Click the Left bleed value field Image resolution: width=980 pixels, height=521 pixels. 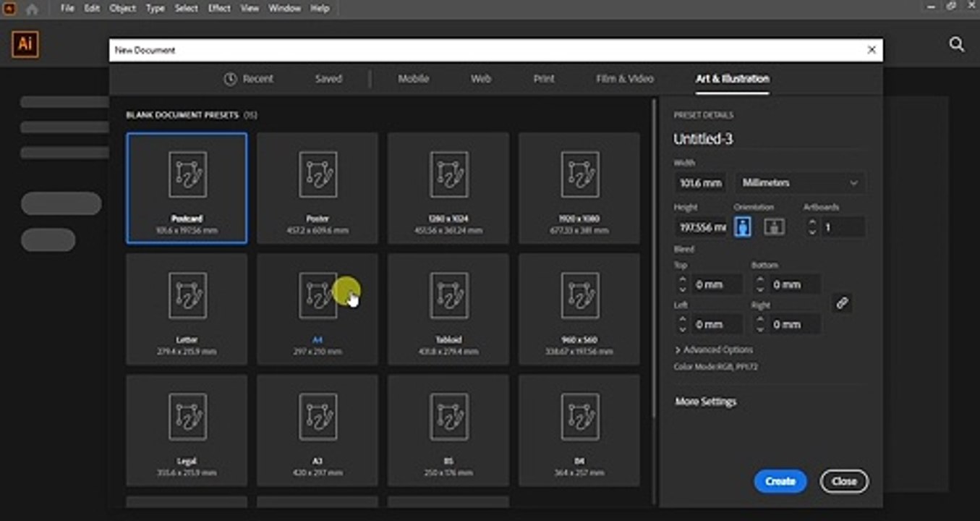716,324
